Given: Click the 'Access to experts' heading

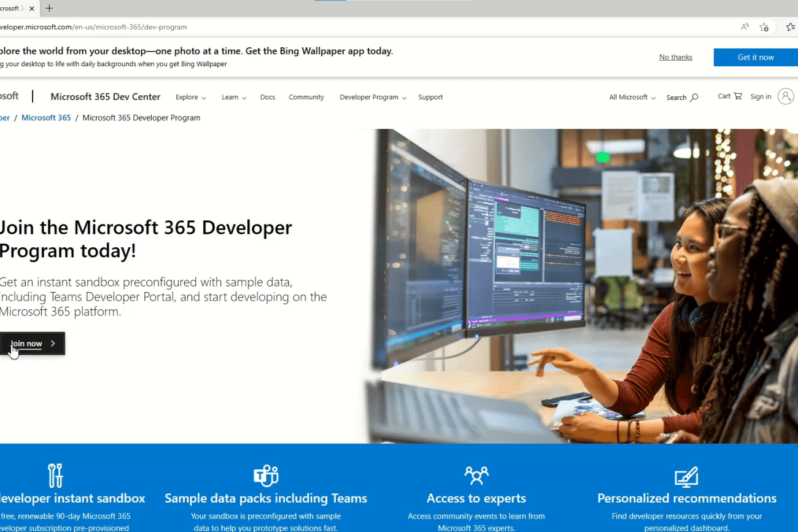Looking at the screenshot, I should [x=476, y=498].
